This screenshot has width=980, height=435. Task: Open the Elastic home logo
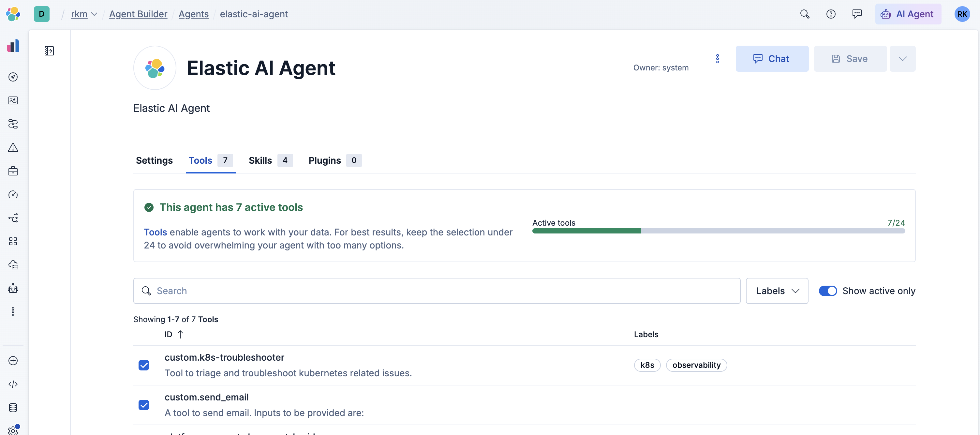click(x=13, y=14)
